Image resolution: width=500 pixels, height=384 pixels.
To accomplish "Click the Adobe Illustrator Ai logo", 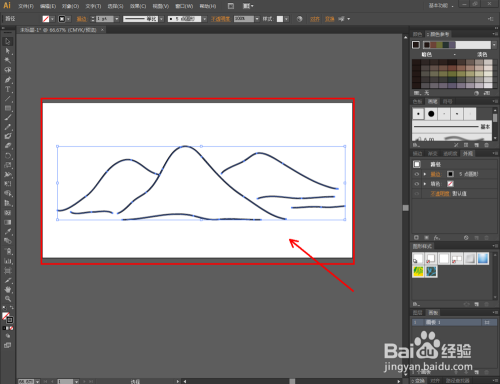I will [7, 5].
